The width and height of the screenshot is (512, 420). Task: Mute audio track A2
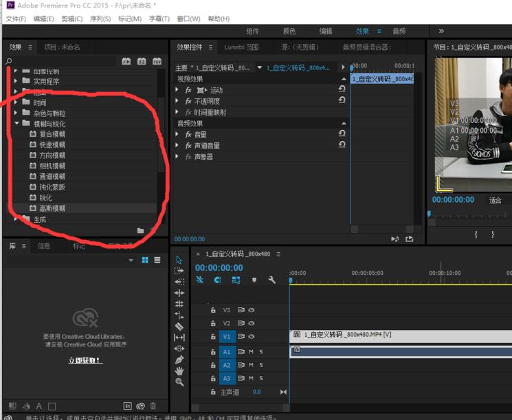pyautogui.click(x=251, y=365)
